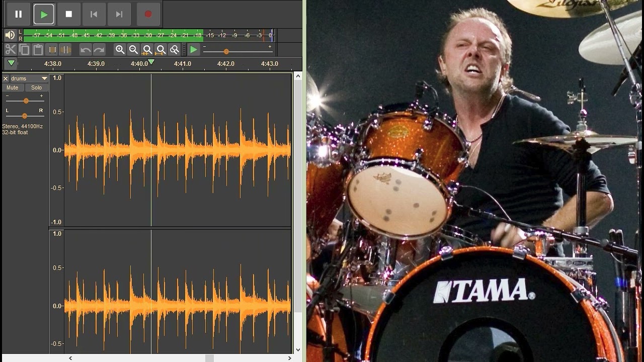Zoom out of the waveform

(133, 49)
